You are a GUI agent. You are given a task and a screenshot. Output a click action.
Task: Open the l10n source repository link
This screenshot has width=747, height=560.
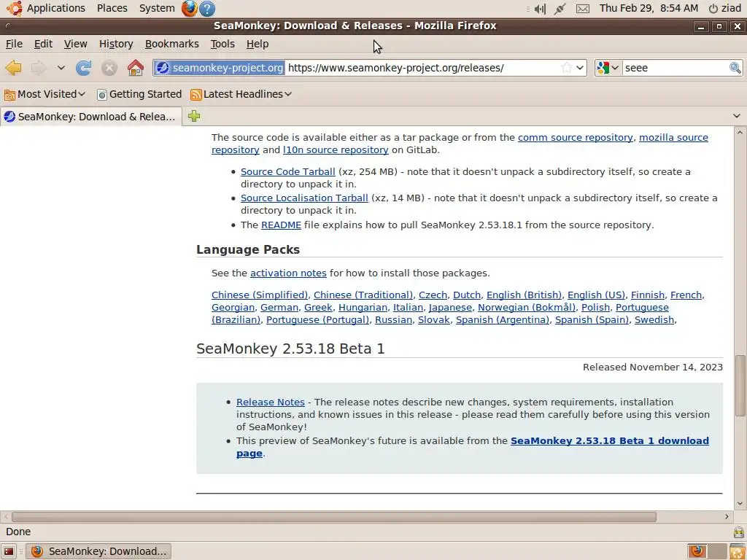[x=336, y=150]
